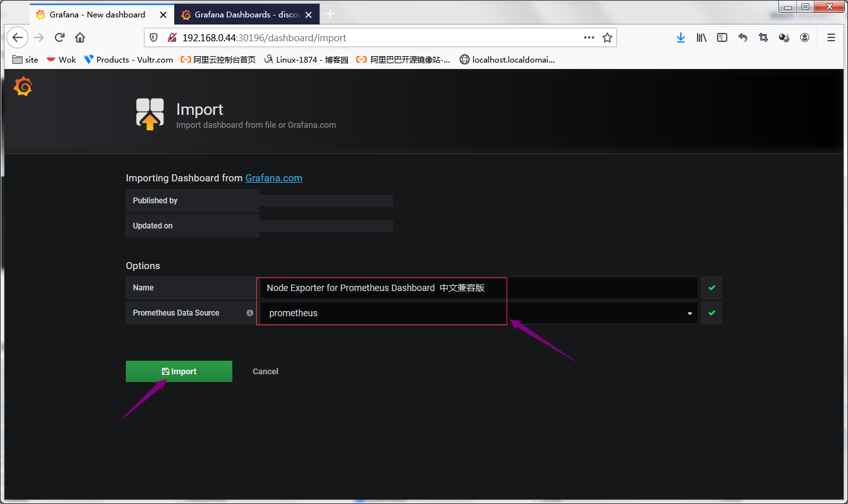Click the tracking protection shield icon
848x504 pixels.
154,37
